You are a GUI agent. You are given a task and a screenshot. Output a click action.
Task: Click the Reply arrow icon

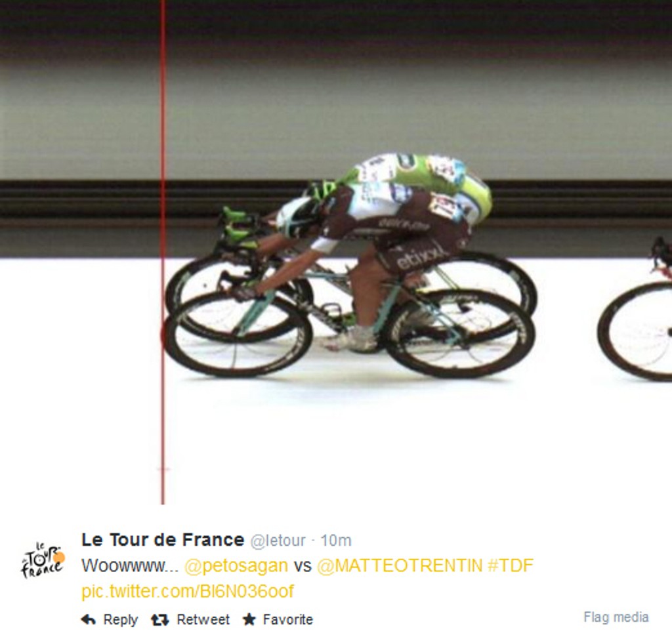coord(89,620)
